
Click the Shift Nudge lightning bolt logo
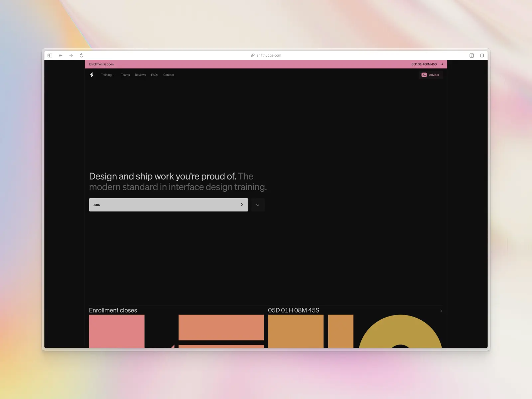click(x=92, y=75)
